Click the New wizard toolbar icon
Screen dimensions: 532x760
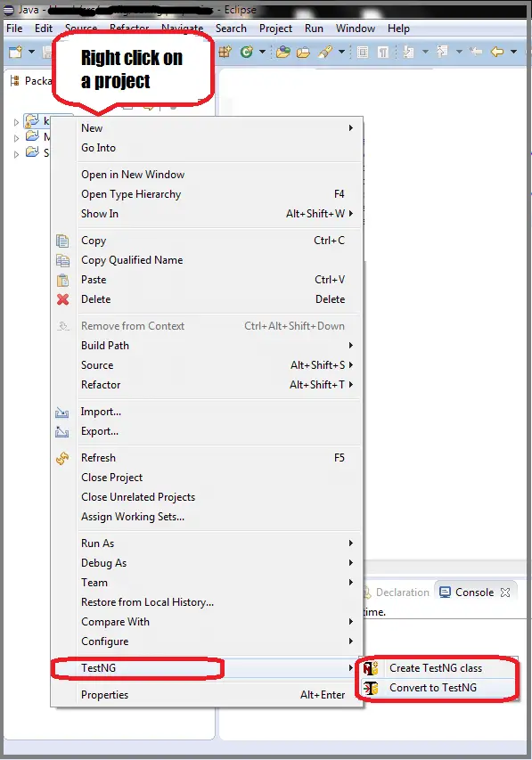tap(15, 52)
